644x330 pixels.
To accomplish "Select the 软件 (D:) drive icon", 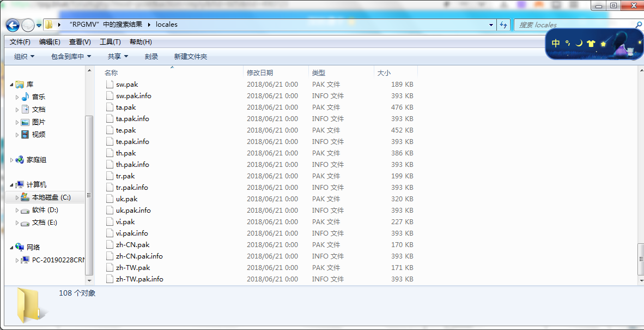I will point(26,210).
